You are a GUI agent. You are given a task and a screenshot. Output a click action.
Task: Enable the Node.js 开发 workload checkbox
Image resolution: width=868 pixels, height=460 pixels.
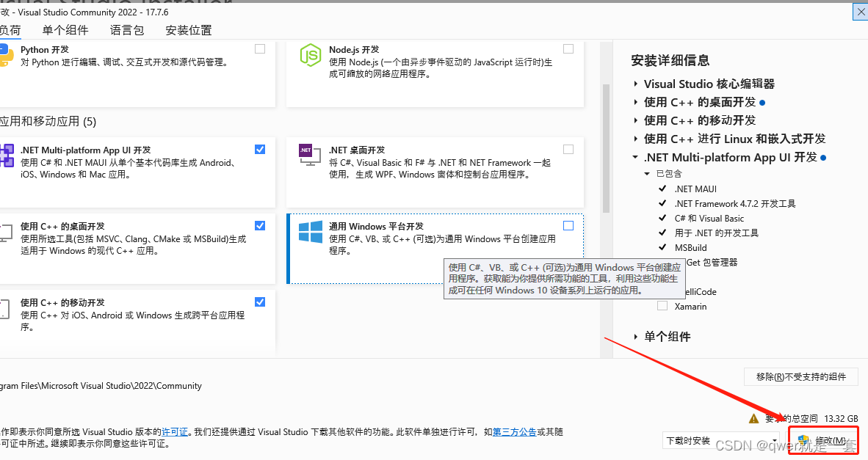(x=568, y=49)
